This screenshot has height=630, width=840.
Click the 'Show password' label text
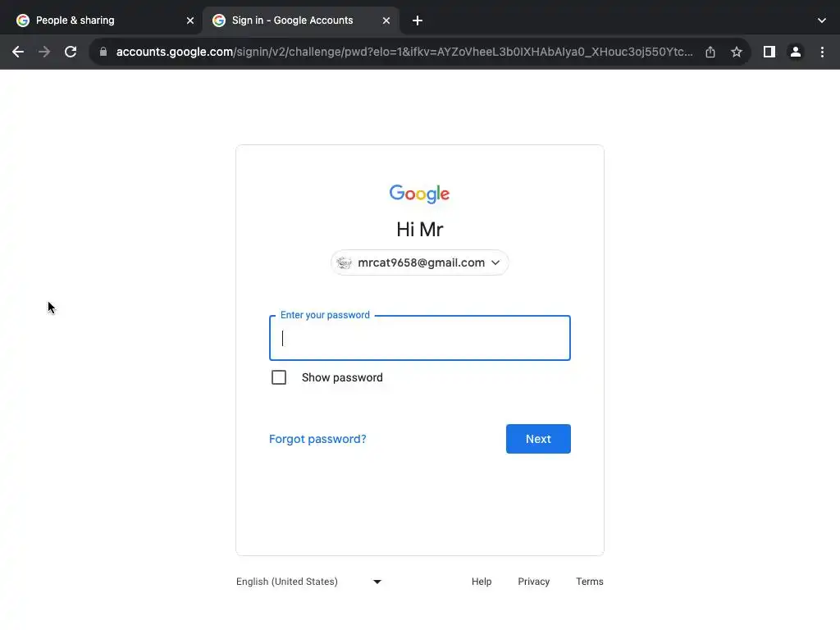(x=342, y=377)
